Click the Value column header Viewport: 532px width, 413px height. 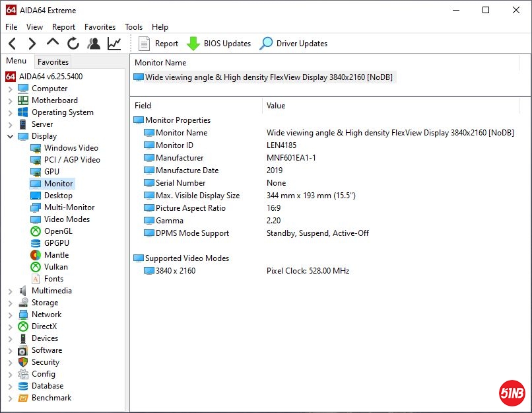pos(391,106)
